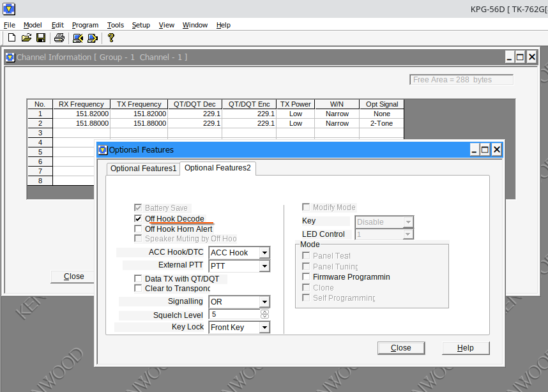
Task: Open the Key Disable dropdown
Action: 408,222
